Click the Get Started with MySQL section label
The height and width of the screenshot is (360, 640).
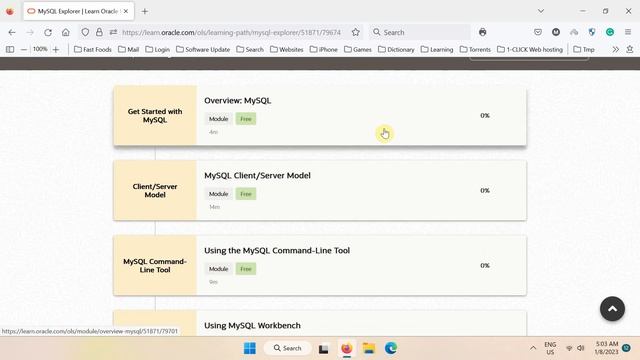pos(155,116)
